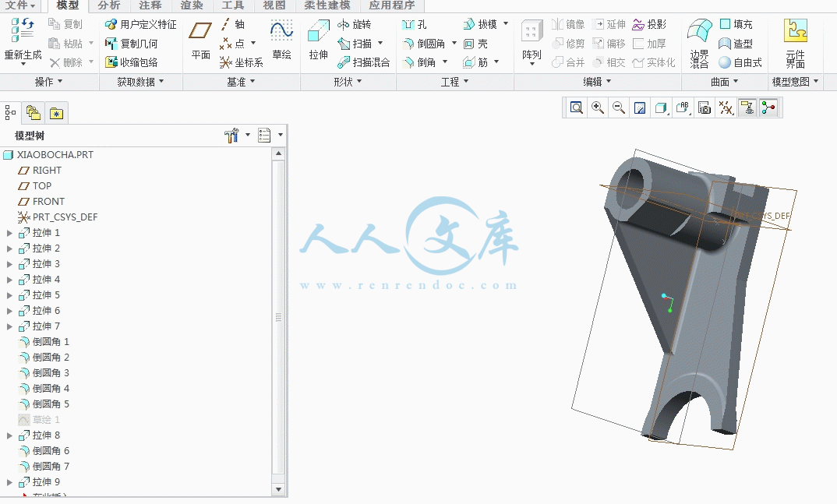Show the model tree tab icon
This screenshot has width=837, height=504.
(x=10, y=112)
